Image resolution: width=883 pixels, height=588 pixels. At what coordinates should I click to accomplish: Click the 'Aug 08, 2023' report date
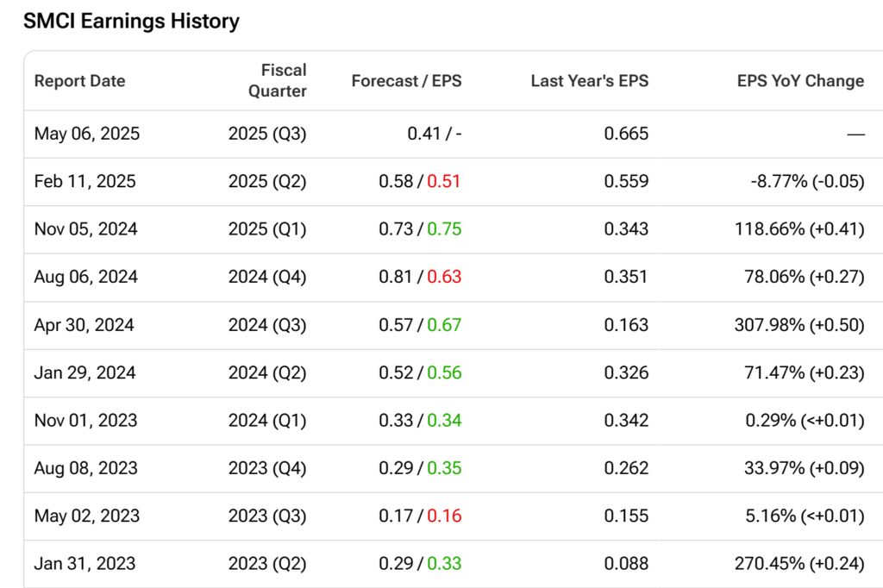pos(85,469)
